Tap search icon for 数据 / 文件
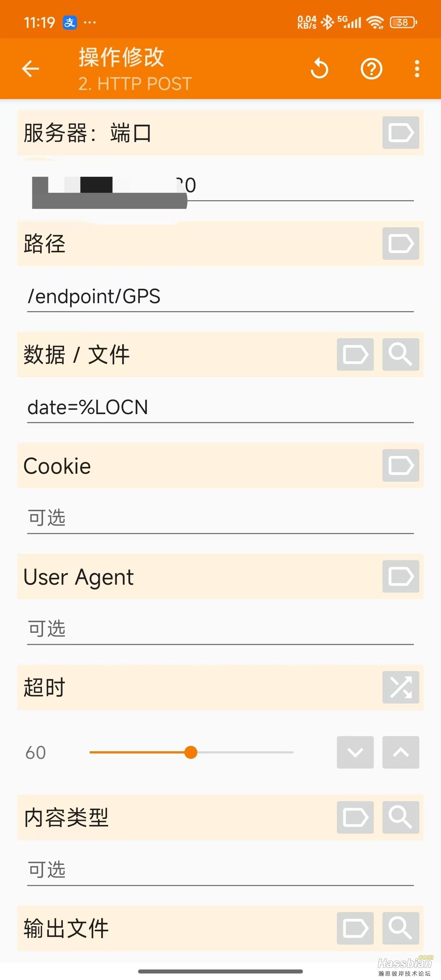Screen dimensions: 441x980 pyautogui.click(x=400, y=354)
